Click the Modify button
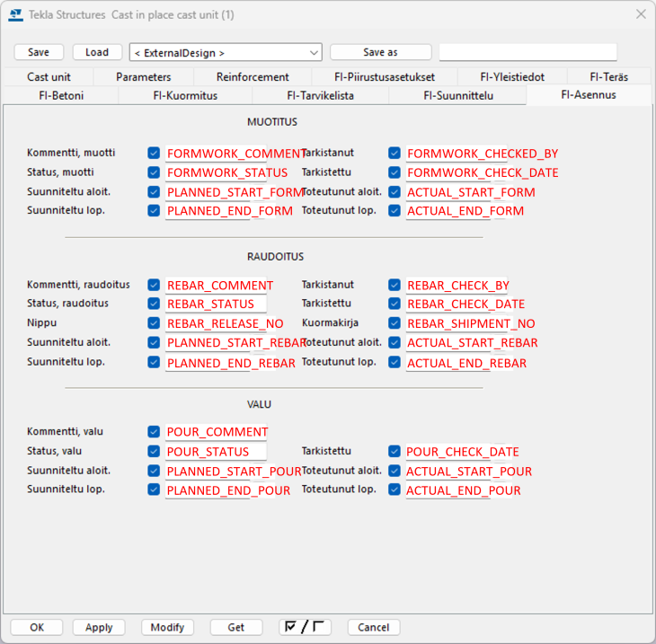The image size is (656, 644). coord(167,627)
